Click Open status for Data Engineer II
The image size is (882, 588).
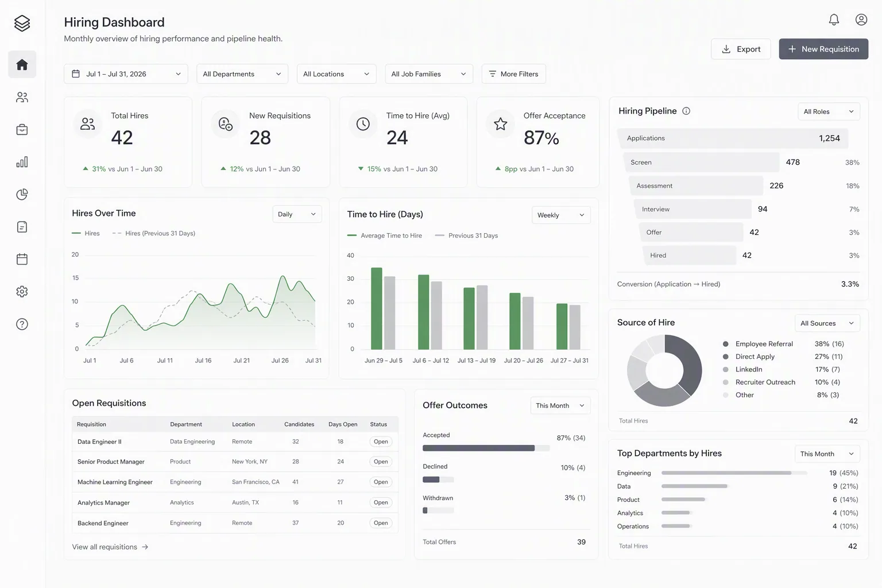(381, 442)
